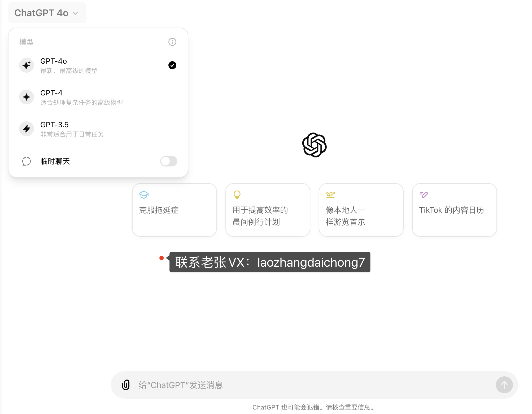Click the GPT-4 star icon
This screenshot has width=532, height=414.
click(x=27, y=97)
